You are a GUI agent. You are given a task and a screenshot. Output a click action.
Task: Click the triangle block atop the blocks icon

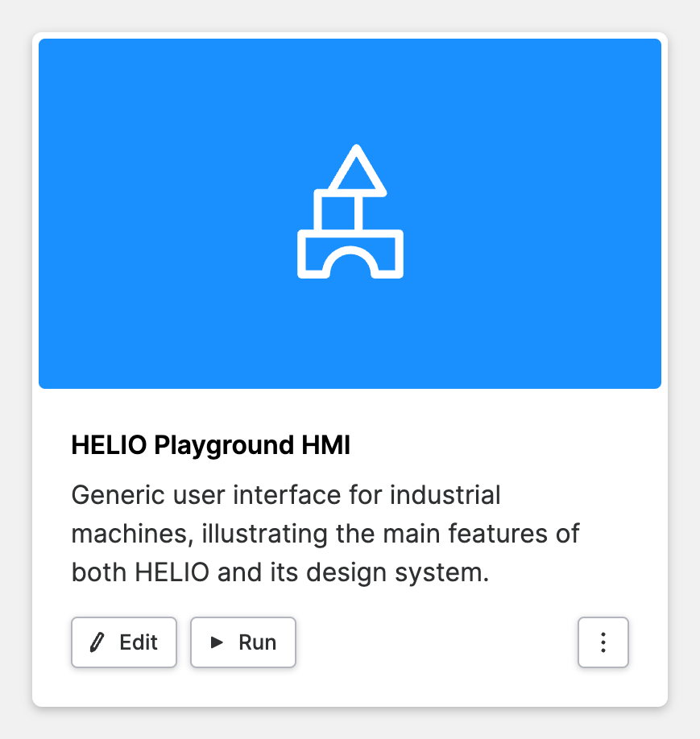pos(356,171)
